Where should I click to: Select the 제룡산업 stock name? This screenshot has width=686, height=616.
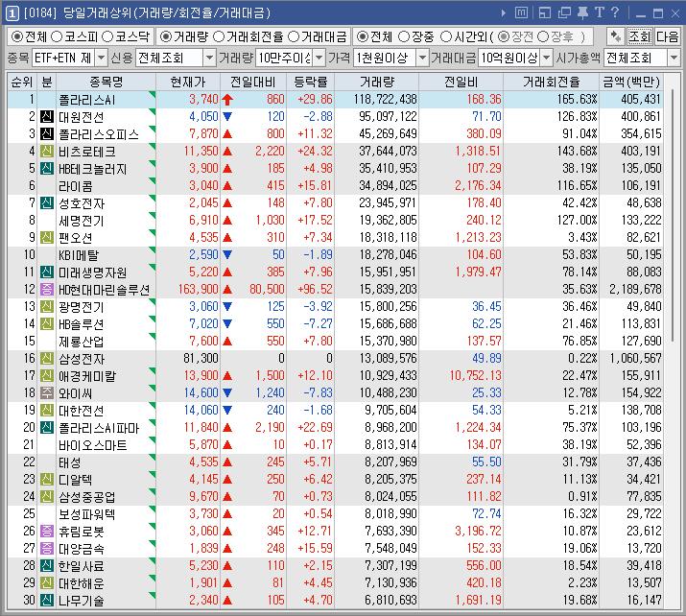[82, 342]
